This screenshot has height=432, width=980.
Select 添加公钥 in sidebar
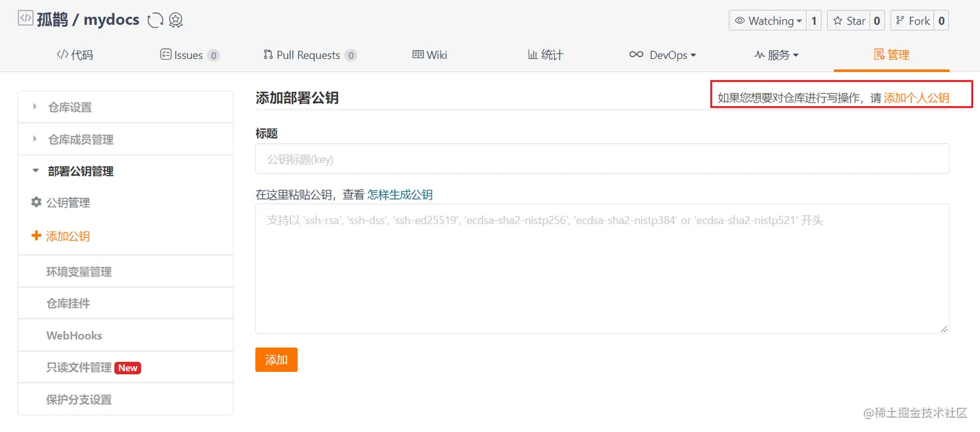[68, 236]
